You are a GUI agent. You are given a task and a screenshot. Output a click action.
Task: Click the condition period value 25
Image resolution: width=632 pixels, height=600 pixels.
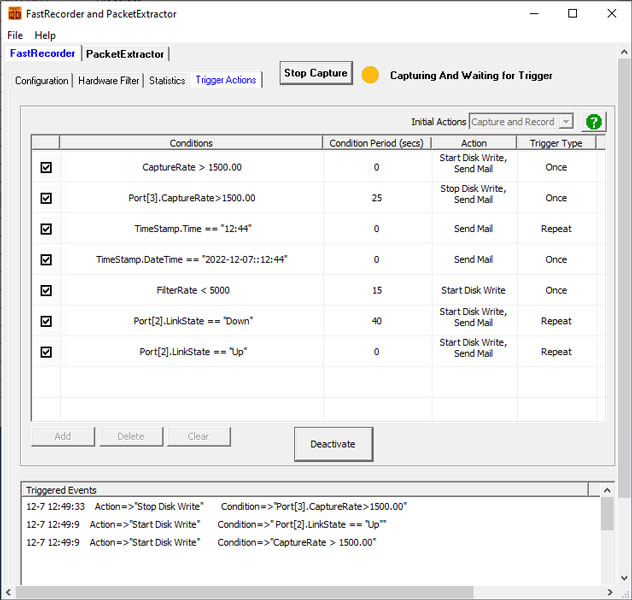(x=377, y=198)
